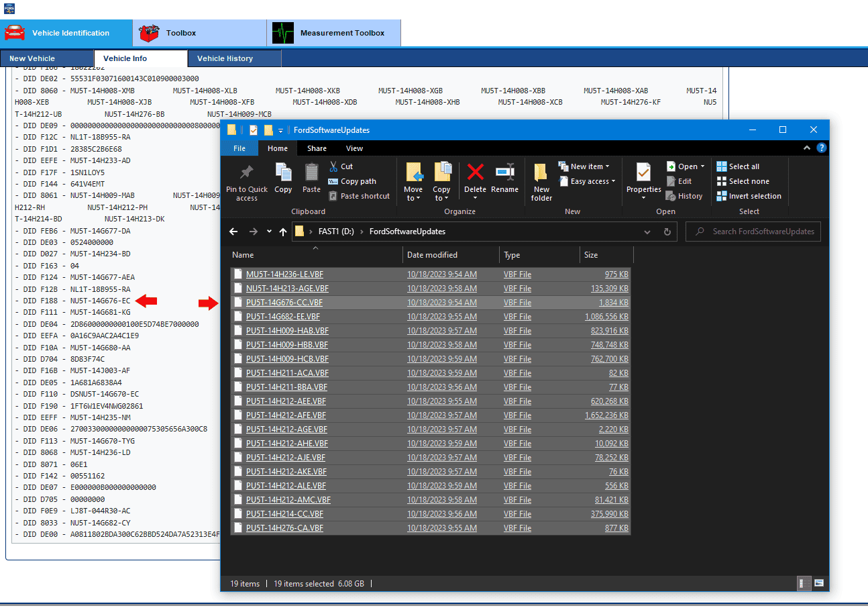The height and width of the screenshot is (608, 868).
Task: Open the NU5T-14H213-AGE.VBF file link
Action: coord(287,288)
